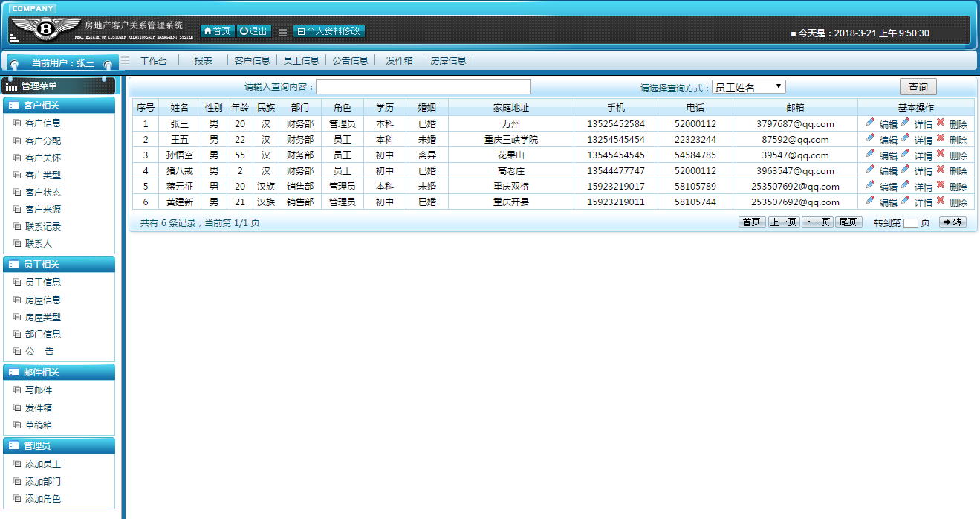Image resolution: width=980 pixels, height=519 pixels.
Task: Click the details icon for 孙悟空
Action: (x=905, y=154)
